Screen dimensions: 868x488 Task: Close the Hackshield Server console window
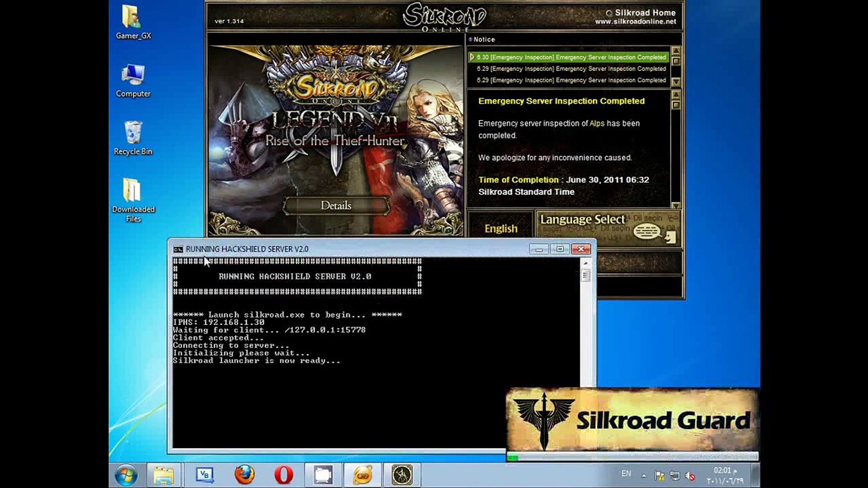pyautogui.click(x=581, y=249)
